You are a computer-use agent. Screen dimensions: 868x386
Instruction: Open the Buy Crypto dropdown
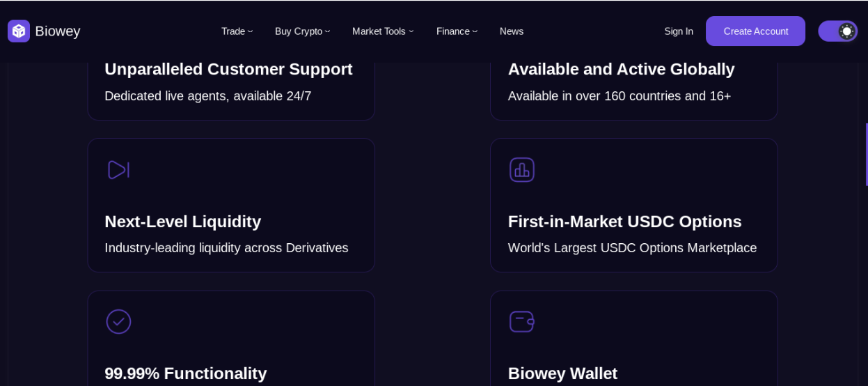click(302, 31)
